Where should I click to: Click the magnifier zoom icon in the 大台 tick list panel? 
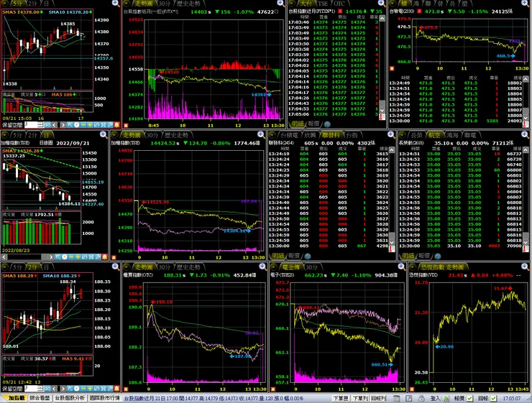[x=382, y=4]
